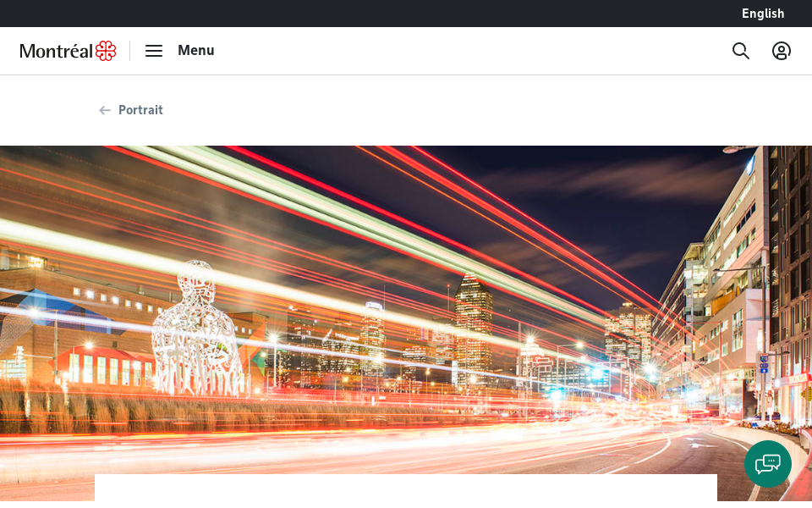Launch the green chat bubble button
Image resolution: width=812 pixels, height=508 pixels.
tap(768, 464)
